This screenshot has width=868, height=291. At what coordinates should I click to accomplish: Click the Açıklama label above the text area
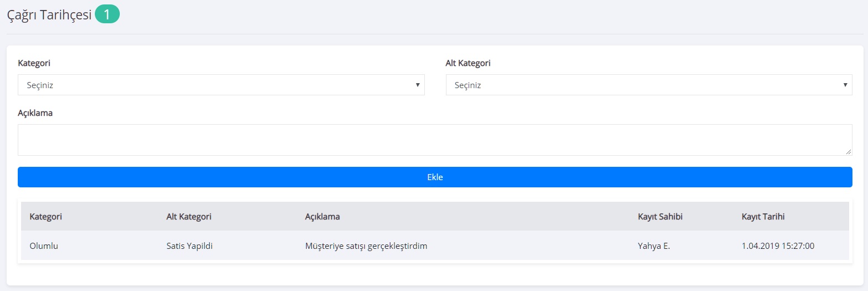(x=35, y=113)
